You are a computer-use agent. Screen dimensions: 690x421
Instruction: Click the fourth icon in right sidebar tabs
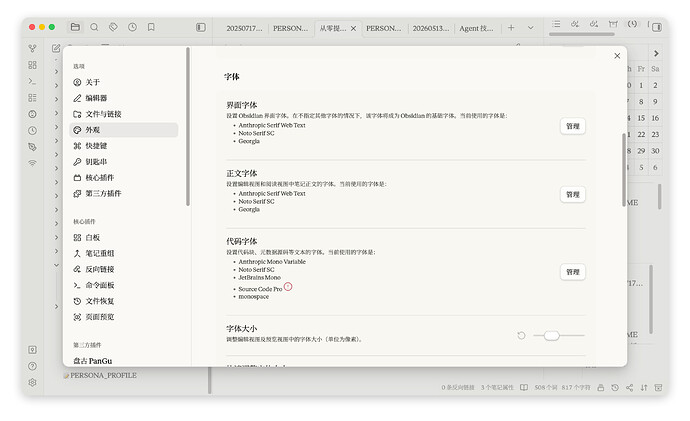click(613, 24)
